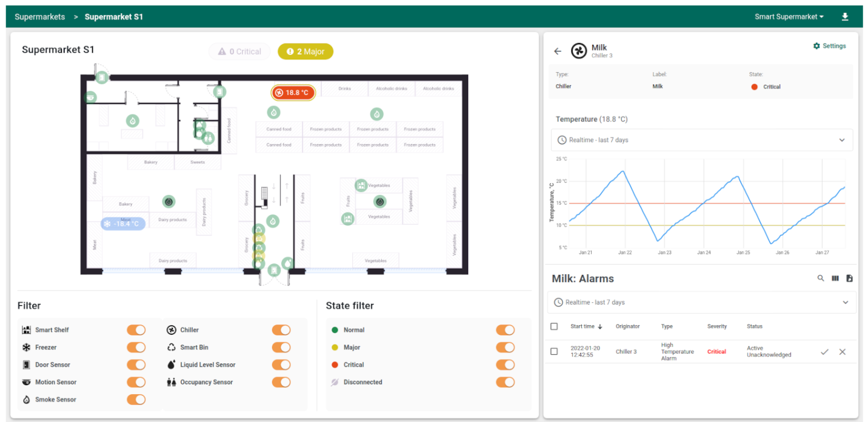Screen dimensions: 868x422
Task: Open the door sensor marker at the entrance
Action: tap(274, 269)
